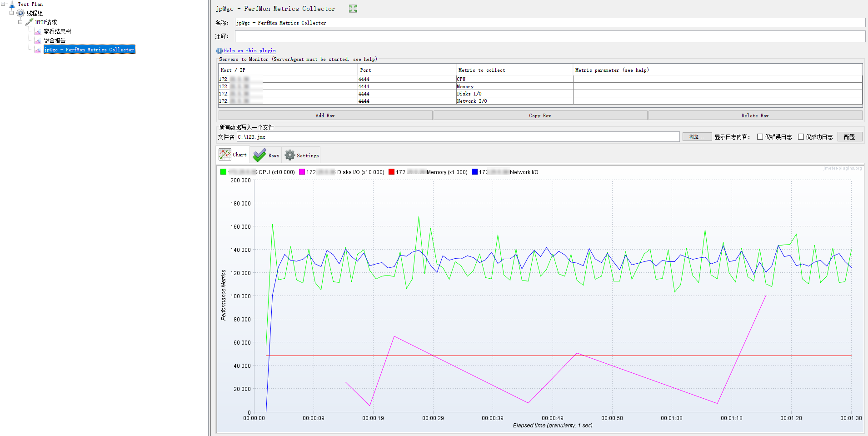Click the green maximize panel icon
The height and width of the screenshot is (436, 868).
click(x=353, y=9)
